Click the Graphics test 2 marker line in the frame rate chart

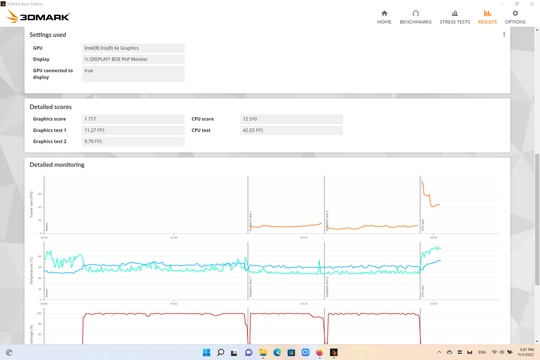point(324,205)
